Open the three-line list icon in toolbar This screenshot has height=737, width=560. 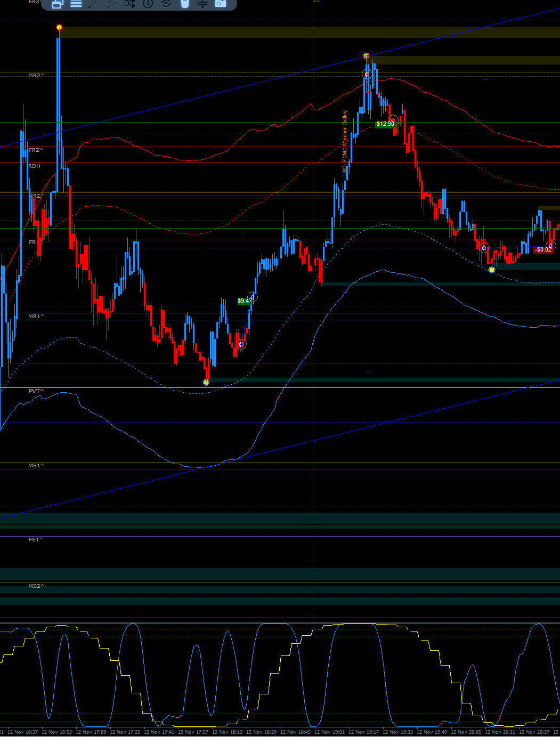point(76,3)
